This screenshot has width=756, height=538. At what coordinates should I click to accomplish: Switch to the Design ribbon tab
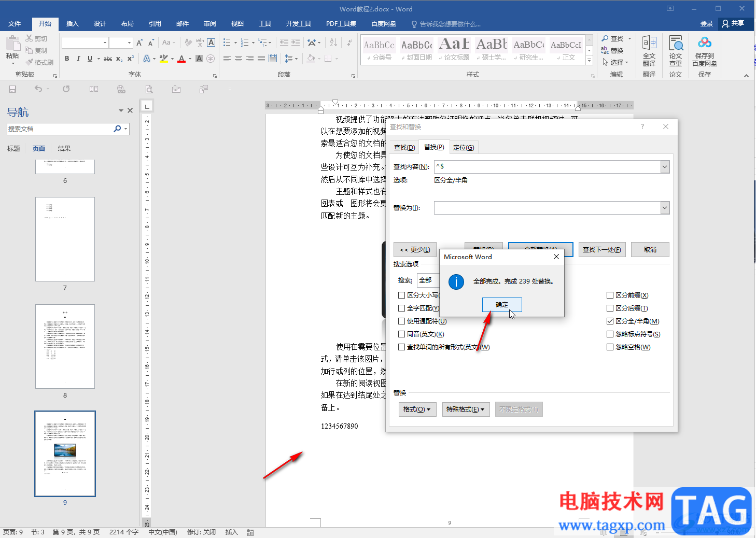tap(100, 24)
